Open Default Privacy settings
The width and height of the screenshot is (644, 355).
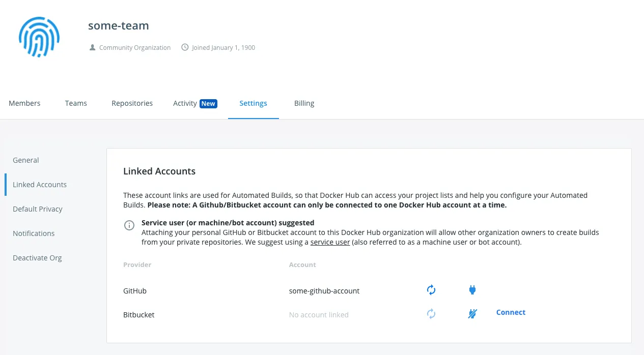click(38, 209)
